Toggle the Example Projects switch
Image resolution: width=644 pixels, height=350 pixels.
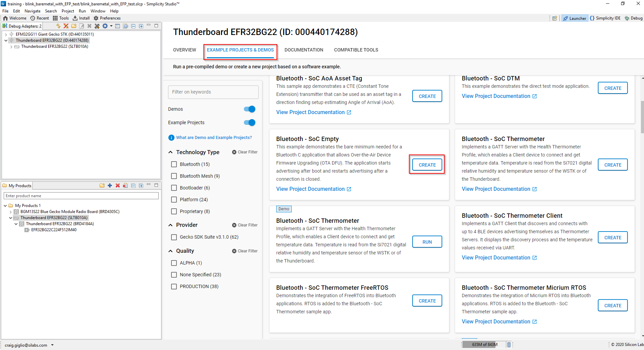(250, 123)
